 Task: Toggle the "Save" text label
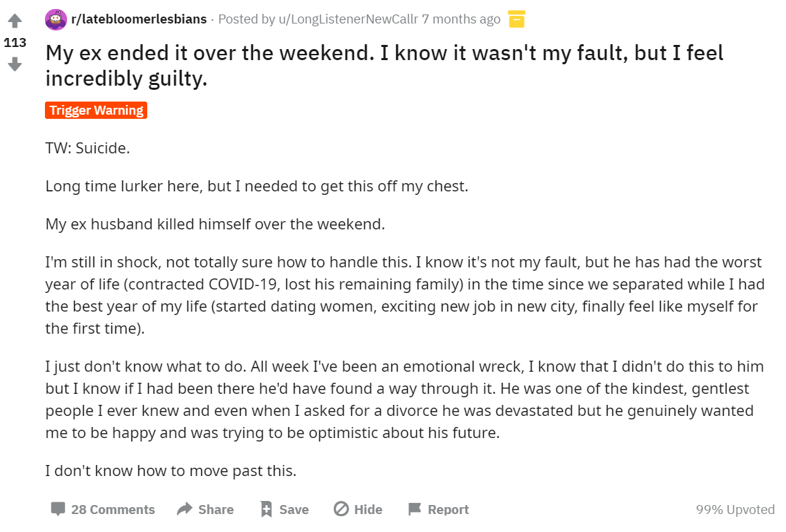294,509
